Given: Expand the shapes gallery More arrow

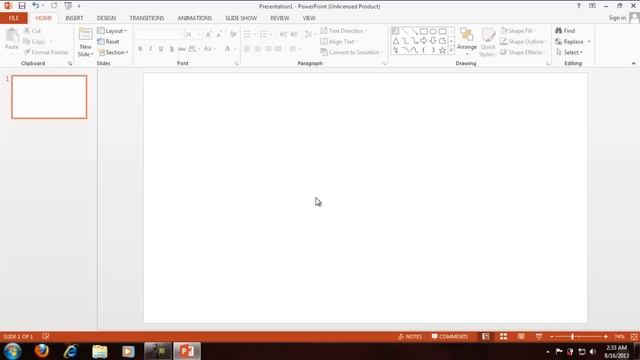Looking at the screenshot, I should coord(451,50).
